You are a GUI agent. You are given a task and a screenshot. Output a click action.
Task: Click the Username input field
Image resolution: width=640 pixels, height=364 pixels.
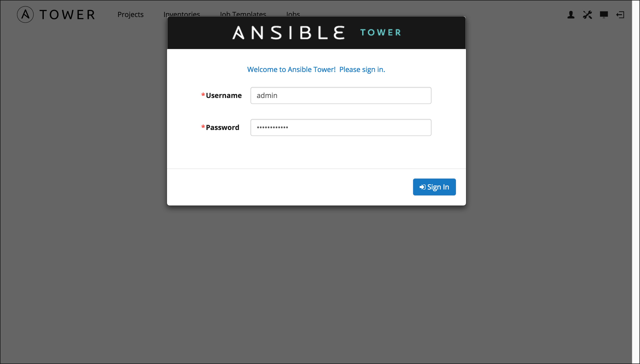(341, 95)
